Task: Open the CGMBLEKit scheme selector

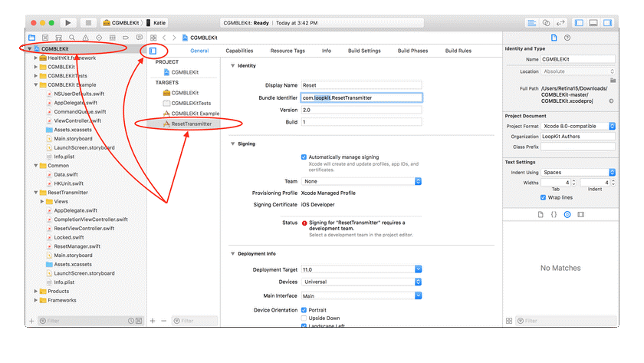Action: tap(121, 23)
